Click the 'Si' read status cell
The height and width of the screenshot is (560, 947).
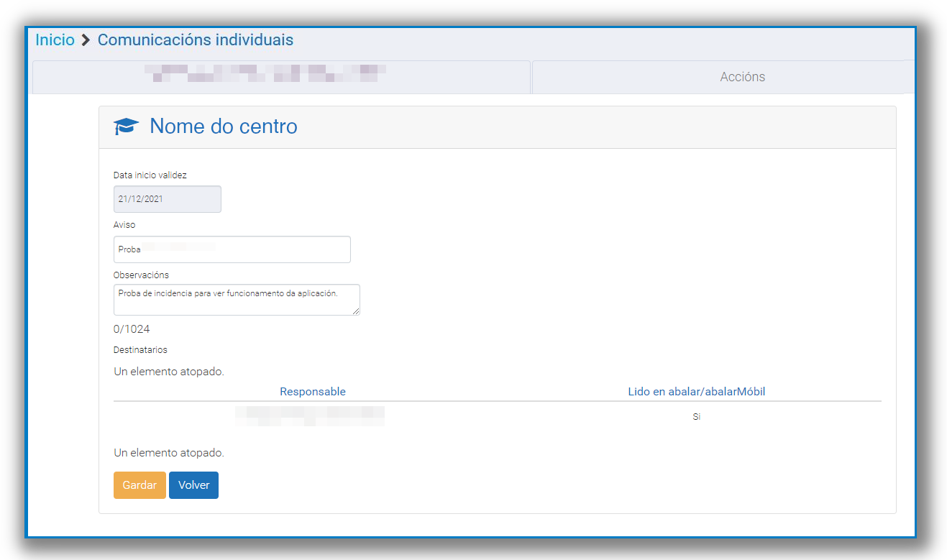click(696, 417)
